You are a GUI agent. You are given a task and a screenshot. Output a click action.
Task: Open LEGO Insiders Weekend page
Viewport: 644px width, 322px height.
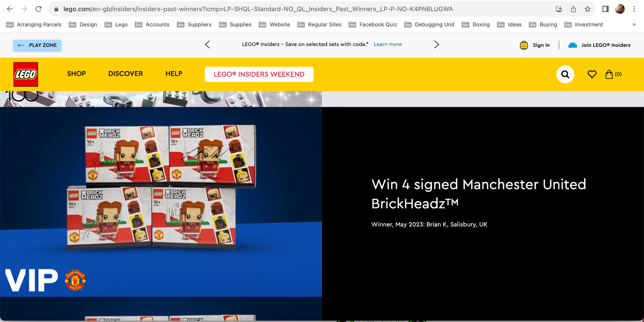(259, 74)
